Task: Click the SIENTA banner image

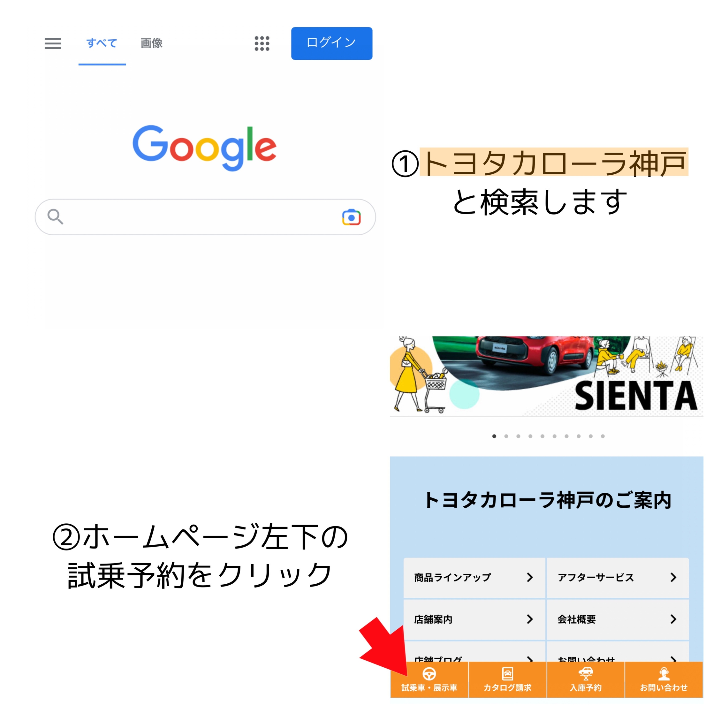Action: pyautogui.click(x=546, y=376)
